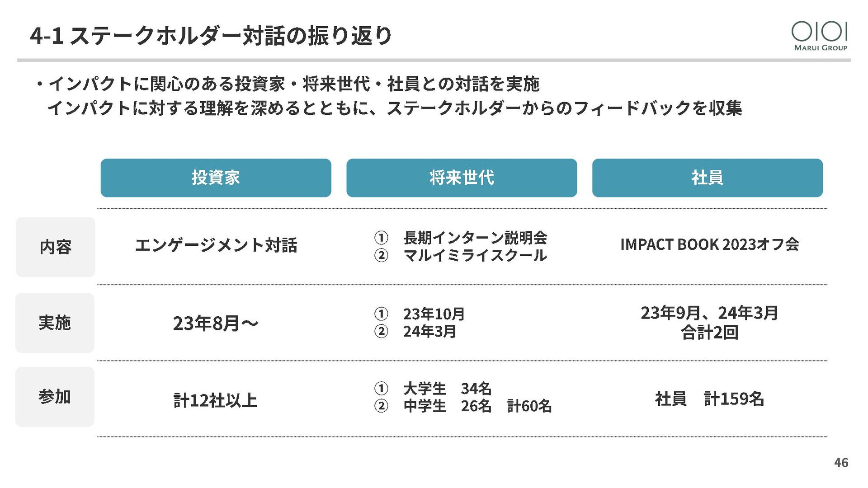Click page number 46
868x488 pixels.
pyautogui.click(x=841, y=463)
